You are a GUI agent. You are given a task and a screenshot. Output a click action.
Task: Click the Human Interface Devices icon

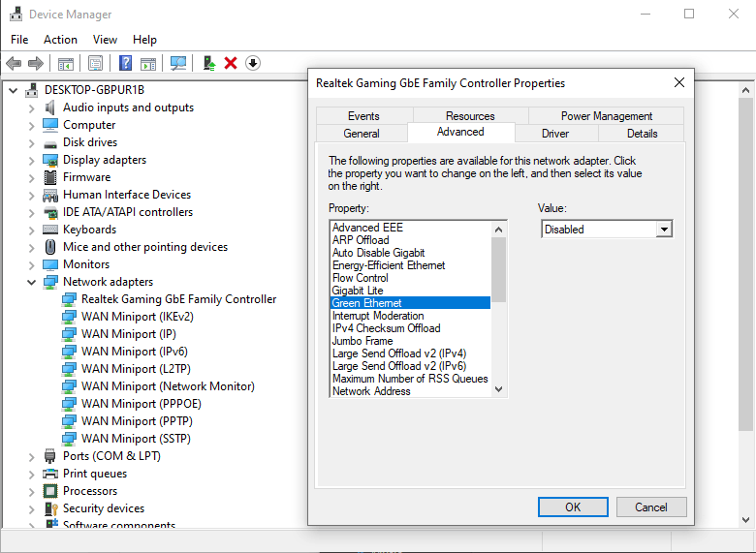point(50,195)
